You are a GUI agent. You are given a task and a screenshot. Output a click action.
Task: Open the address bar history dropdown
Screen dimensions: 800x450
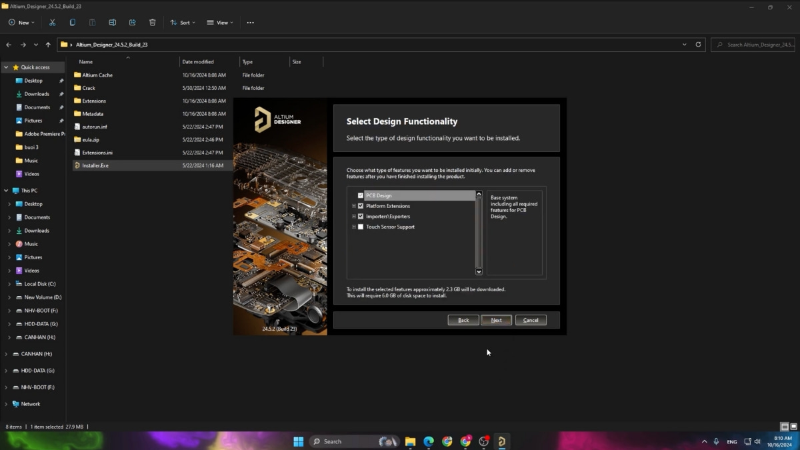coord(684,44)
